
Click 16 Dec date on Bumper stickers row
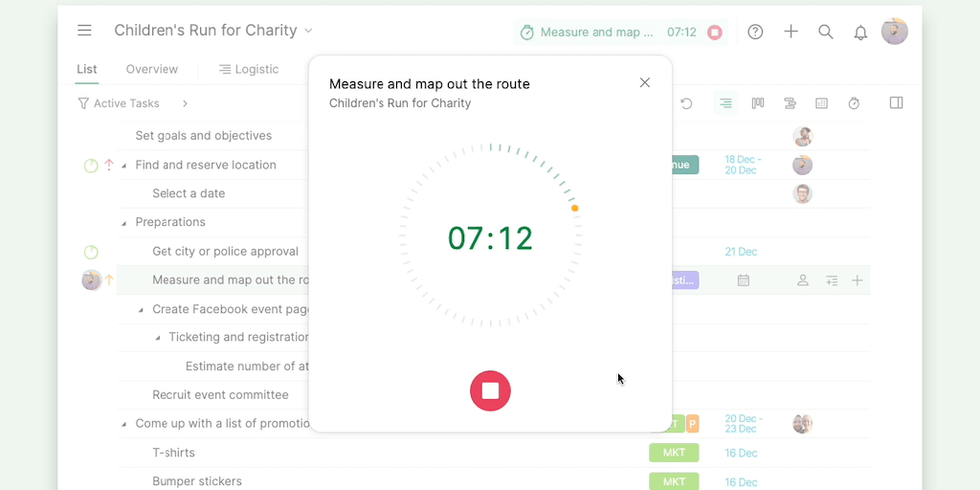[742, 482]
